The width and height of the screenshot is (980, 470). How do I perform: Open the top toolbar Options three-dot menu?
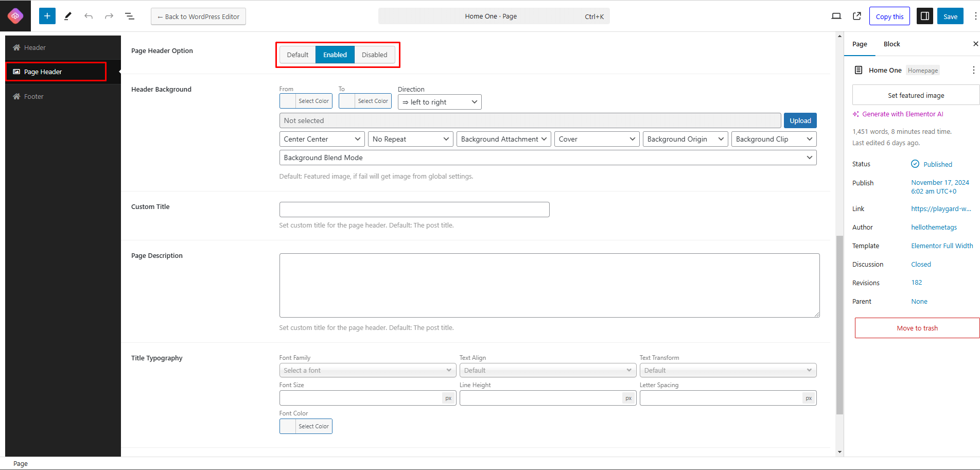click(975, 16)
